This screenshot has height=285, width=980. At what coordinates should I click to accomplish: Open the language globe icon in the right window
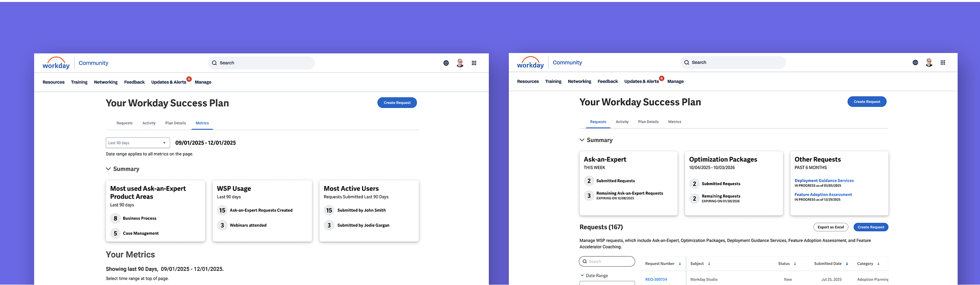pos(915,62)
